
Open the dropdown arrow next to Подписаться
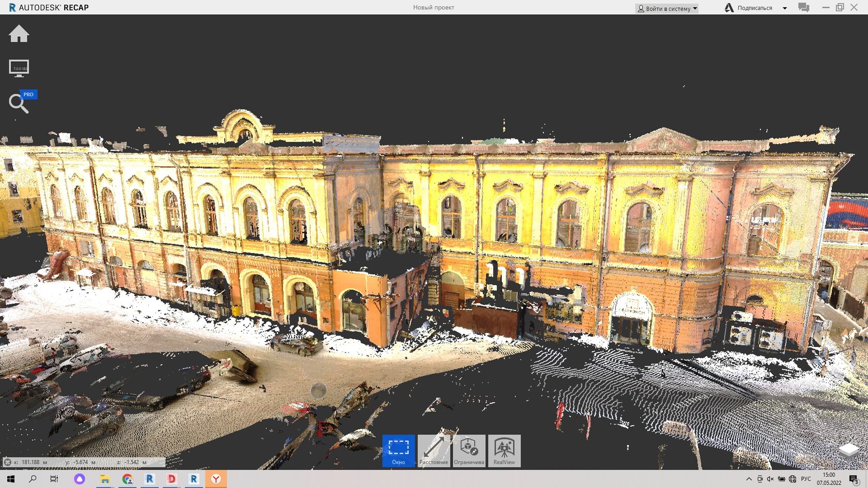(x=785, y=8)
